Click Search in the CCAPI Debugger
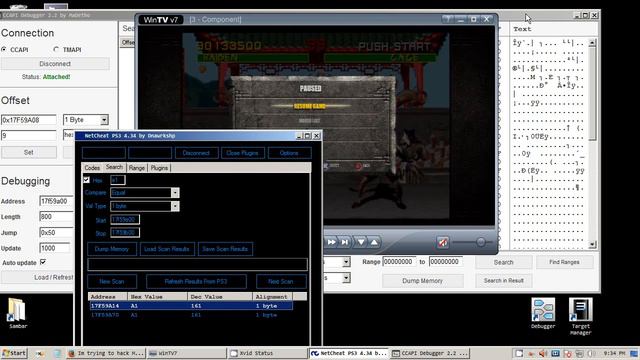 pos(504,262)
